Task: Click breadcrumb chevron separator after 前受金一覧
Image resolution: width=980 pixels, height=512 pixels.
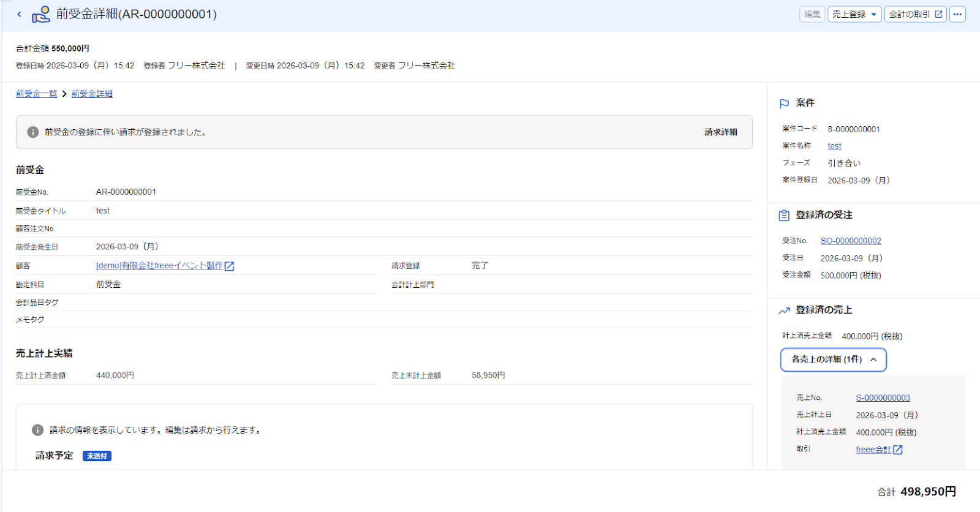Action: pos(64,94)
